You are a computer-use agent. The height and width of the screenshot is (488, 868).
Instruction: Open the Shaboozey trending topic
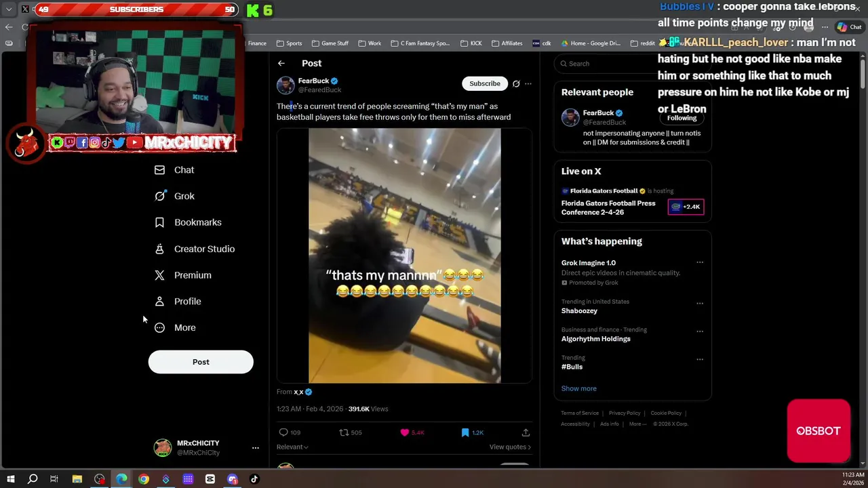579,311
